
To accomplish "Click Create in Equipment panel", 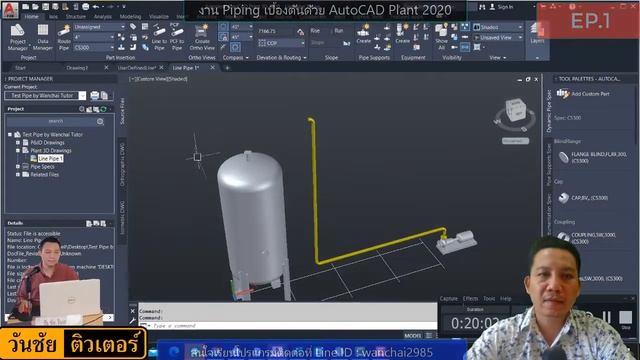I will [x=402, y=34].
